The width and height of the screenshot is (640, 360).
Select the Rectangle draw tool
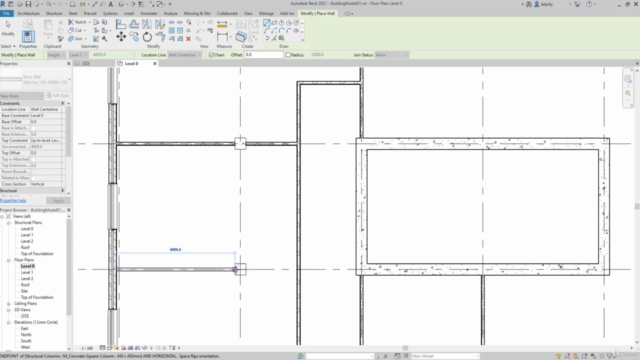click(x=274, y=23)
